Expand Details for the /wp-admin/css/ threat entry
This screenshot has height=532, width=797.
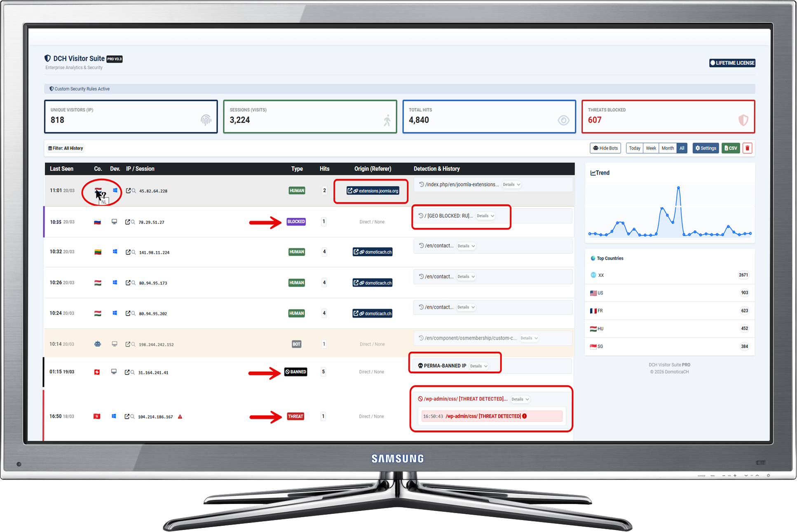520,399
